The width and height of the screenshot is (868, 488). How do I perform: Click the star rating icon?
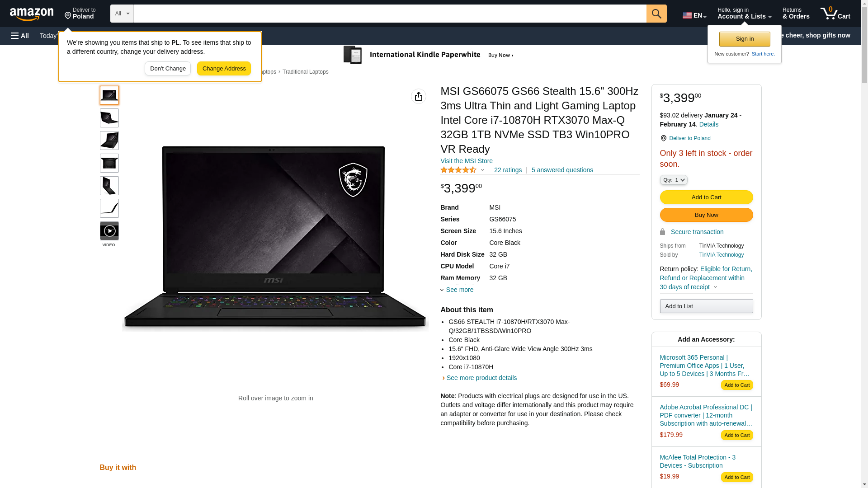coord(458,170)
